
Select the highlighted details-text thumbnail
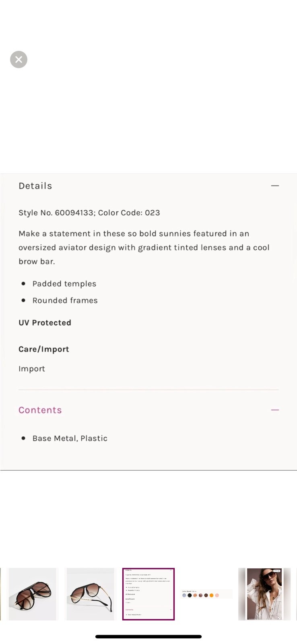tap(148, 594)
